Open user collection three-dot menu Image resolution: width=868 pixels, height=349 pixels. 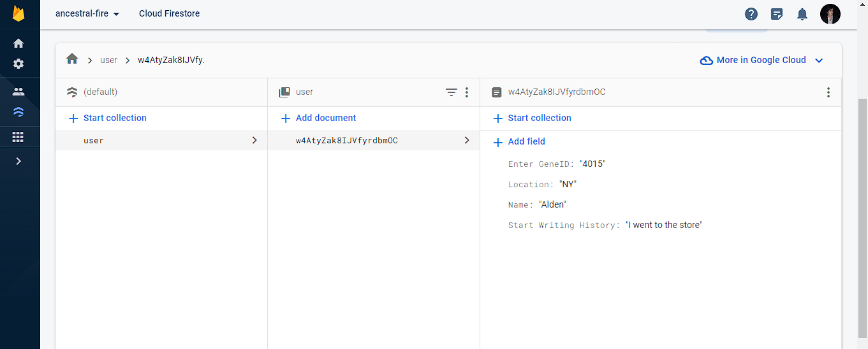[x=467, y=92]
